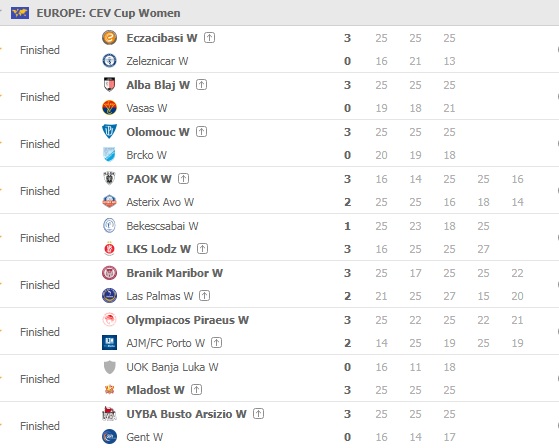The height and width of the screenshot is (448, 559).
Task: Click the advancing arrow icon beside LKS Lodz W
Action: click(x=202, y=249)
